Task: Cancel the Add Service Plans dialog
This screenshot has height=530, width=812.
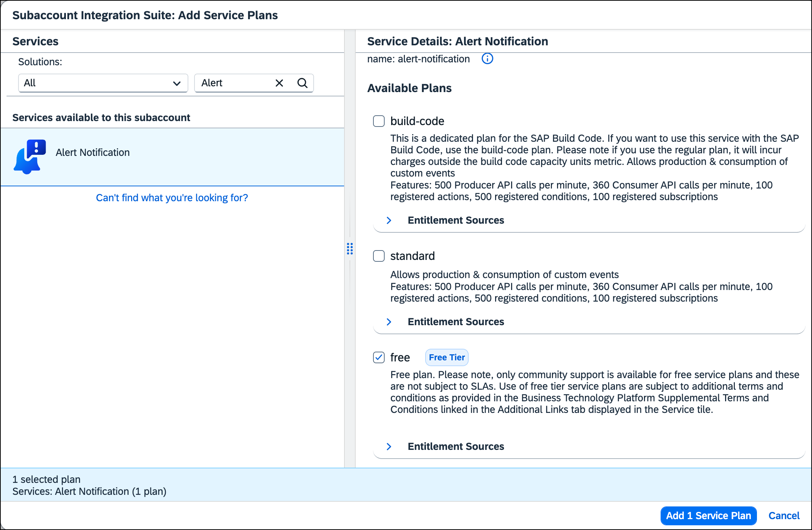Action: click(x=784, y=515)
